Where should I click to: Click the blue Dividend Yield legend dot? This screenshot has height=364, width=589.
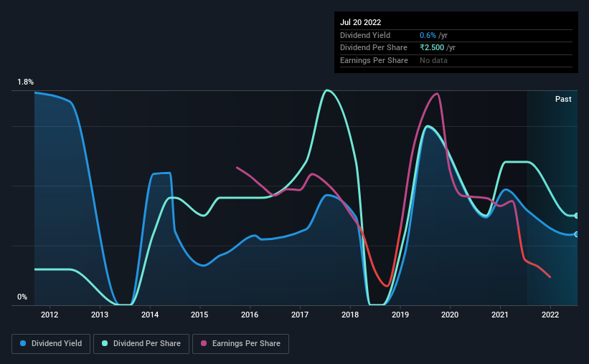click(23, 343)
